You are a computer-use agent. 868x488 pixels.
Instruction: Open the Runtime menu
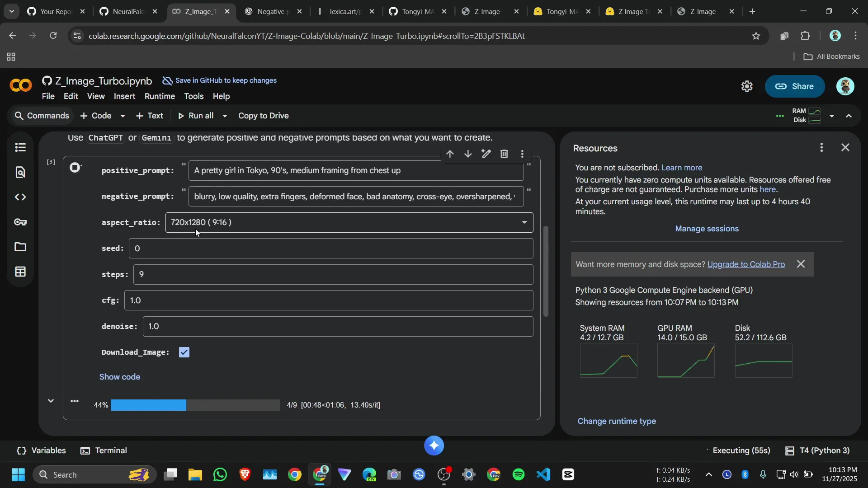tap(159, 96)
